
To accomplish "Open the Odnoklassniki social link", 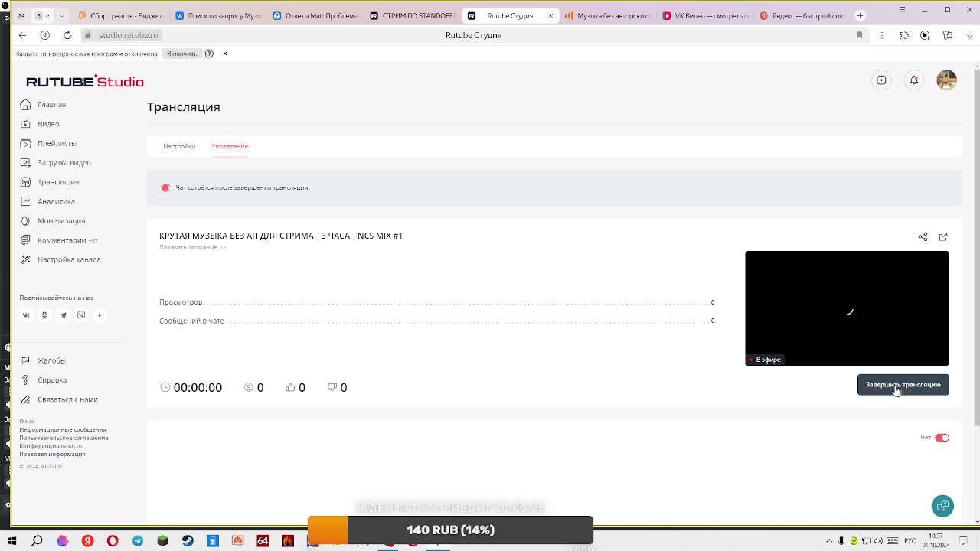I will click(44, 315).
